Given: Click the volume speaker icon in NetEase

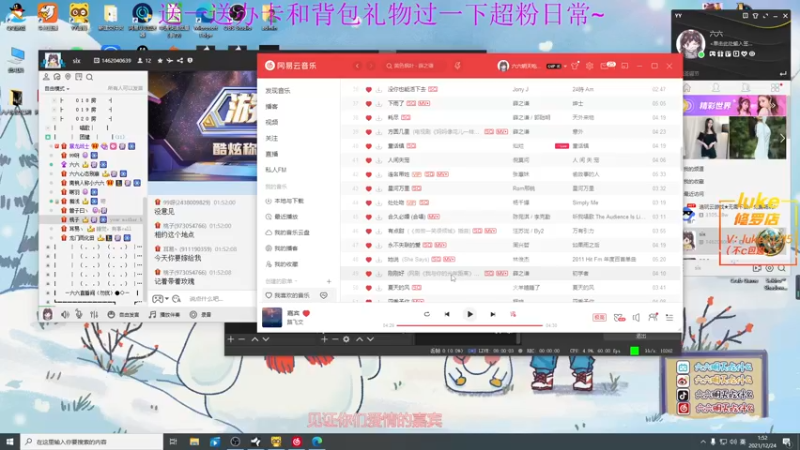Looking at the screenshot, I should tap(636, 318).
